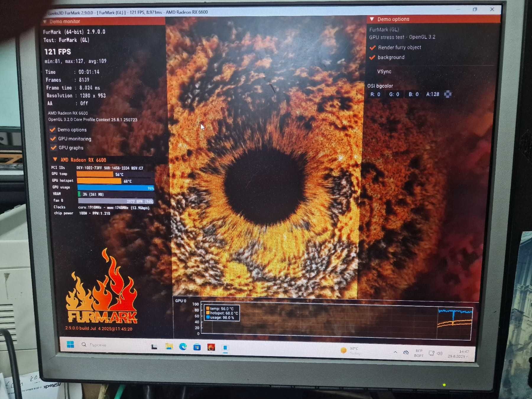Open File Explorer from the taskbar
The width and height of the screenshot is (532, 399).
pos(169,346)
